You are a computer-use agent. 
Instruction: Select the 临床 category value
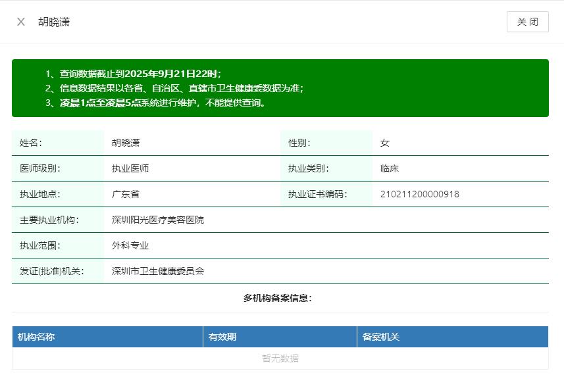(x=390, y=168)
